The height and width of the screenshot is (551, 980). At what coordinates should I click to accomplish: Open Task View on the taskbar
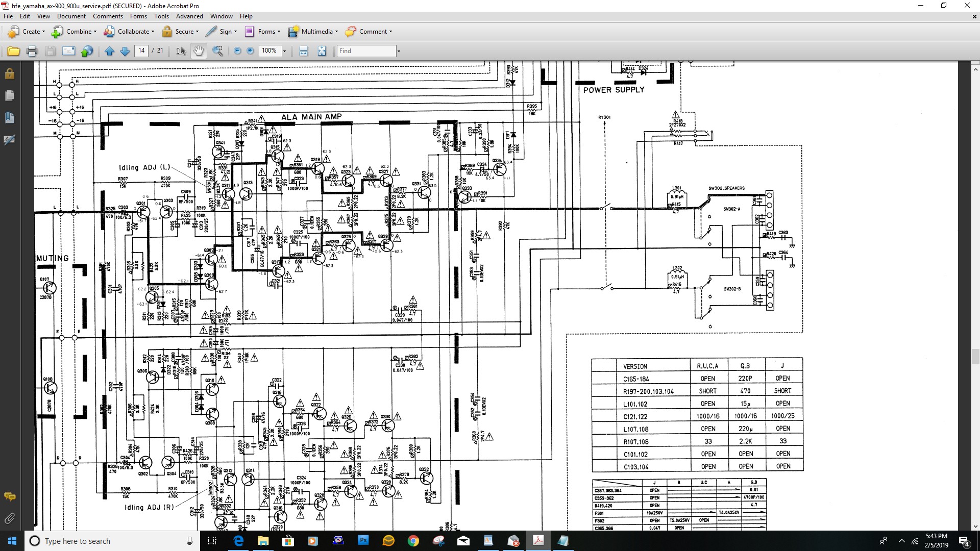[212, 541]
